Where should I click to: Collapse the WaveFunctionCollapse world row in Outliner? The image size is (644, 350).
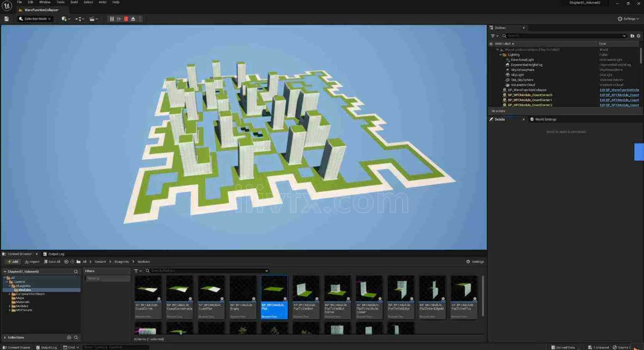(x=498, y=50)
